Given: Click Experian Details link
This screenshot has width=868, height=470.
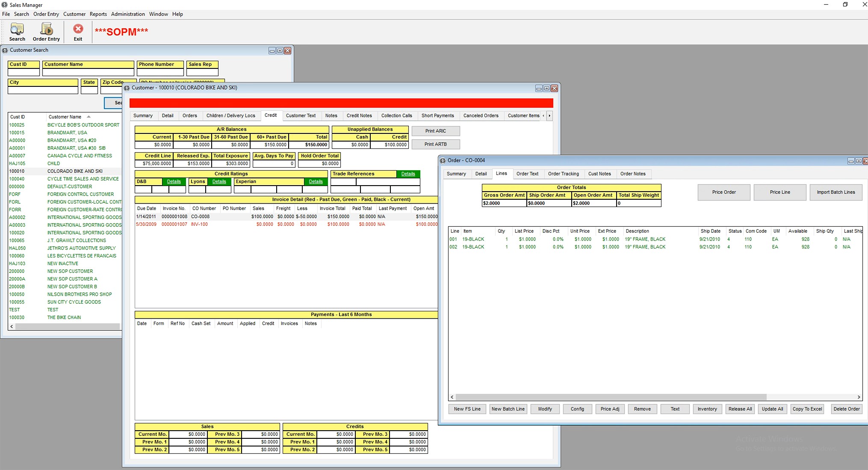Looking at the screenshot, I should pos(316,182).
